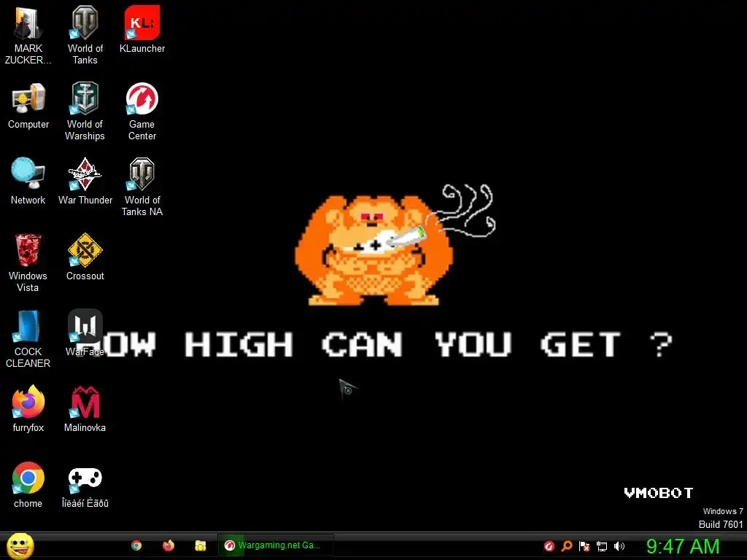Click Wargaming Game Center tray icon
The width and height of the screenshot is (747, 560).
549,546
